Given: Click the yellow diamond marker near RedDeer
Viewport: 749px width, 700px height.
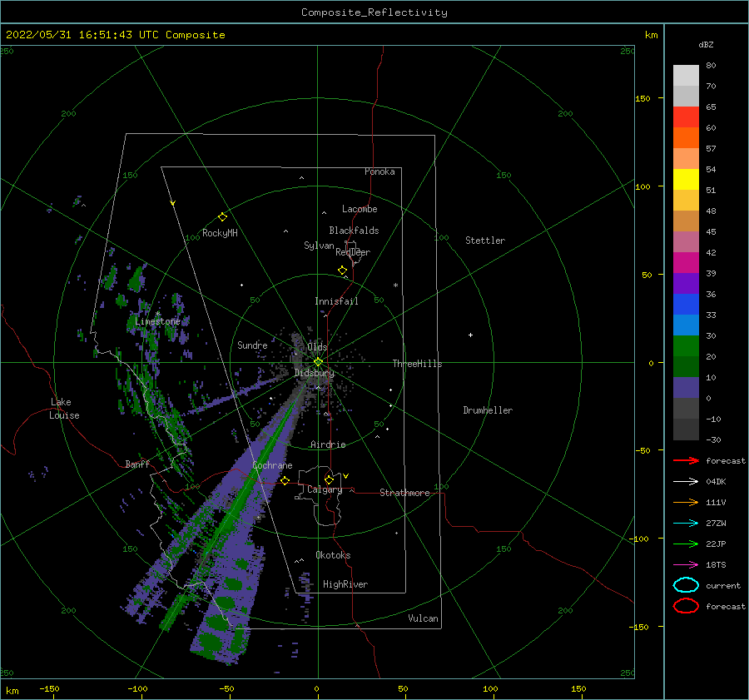Looking at the screenshot, I should pyautogui.click(x=342, y=271).
